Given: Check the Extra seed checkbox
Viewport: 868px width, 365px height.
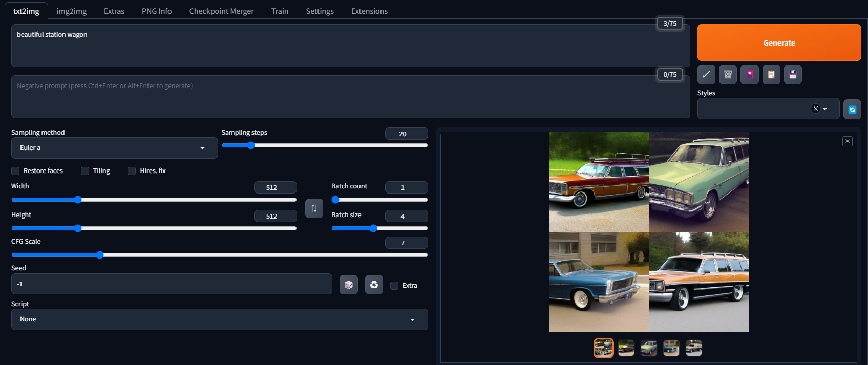Looking at the screenshot, I should pyautogui.click(x=394, y=286).
